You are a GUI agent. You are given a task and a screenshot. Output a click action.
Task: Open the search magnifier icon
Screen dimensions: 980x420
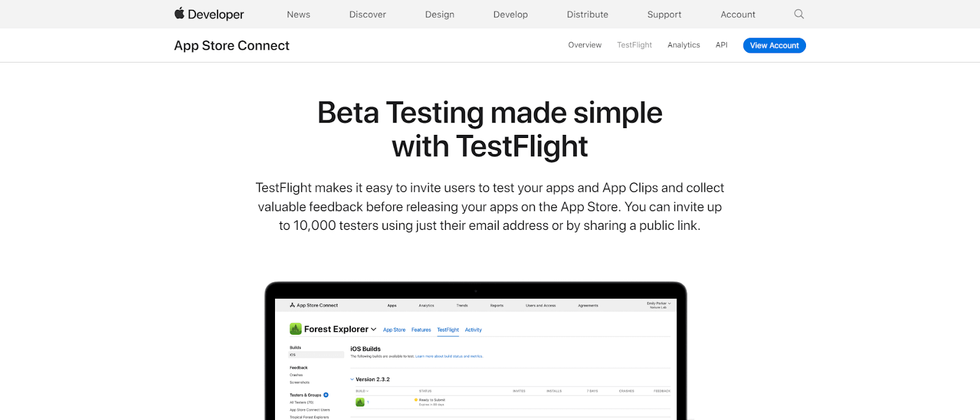pyautogui.click(x=799, y=14)
